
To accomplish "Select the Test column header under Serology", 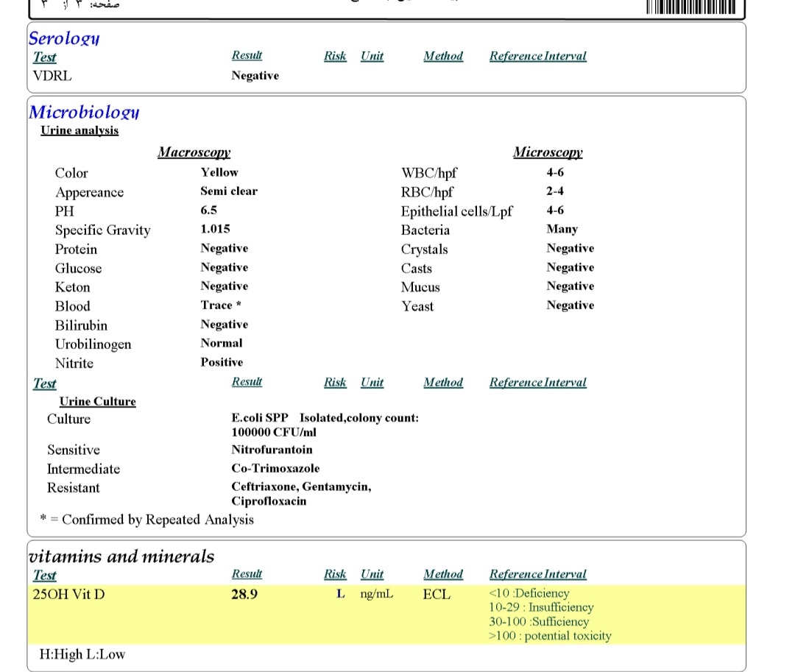I will [x=45, y=57].
